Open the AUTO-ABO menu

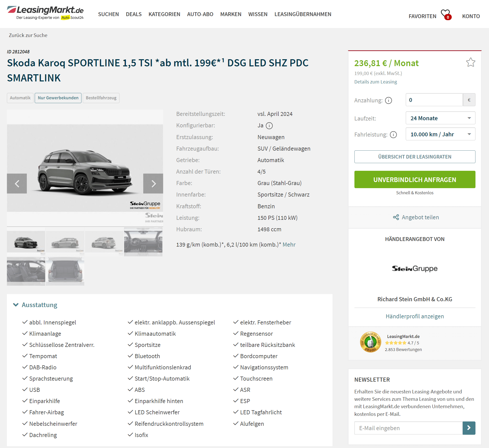point(200,14)
